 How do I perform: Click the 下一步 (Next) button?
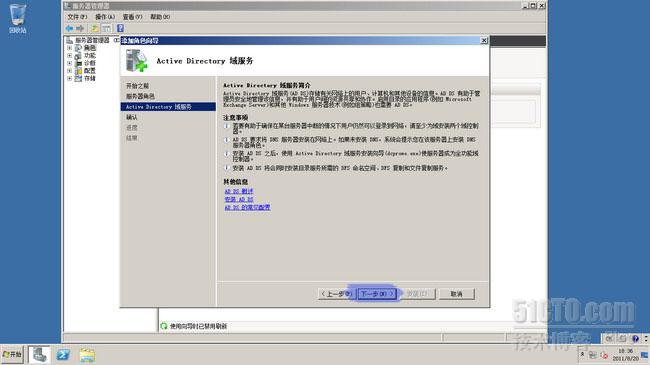coord(377,294)
